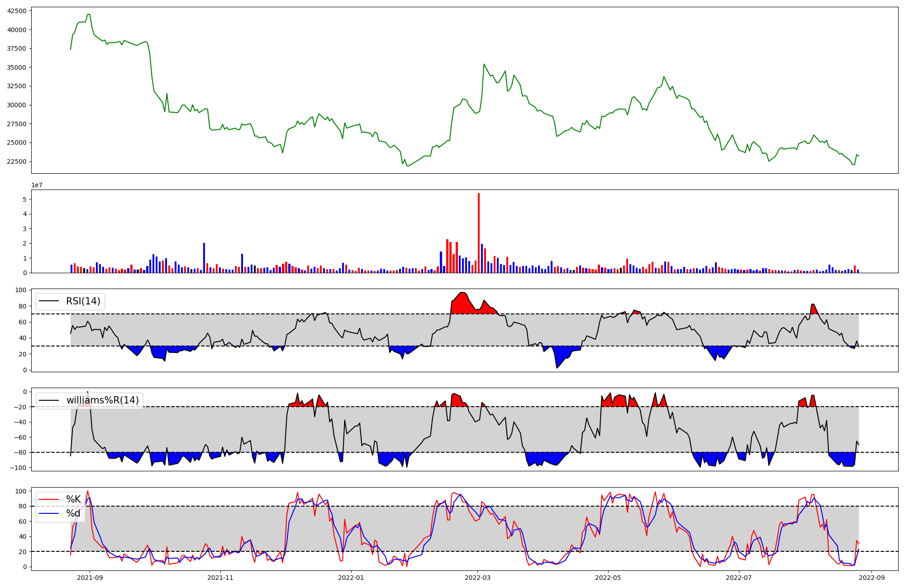Click the 2022-09 x-axis date label

[x=872, y=578]
